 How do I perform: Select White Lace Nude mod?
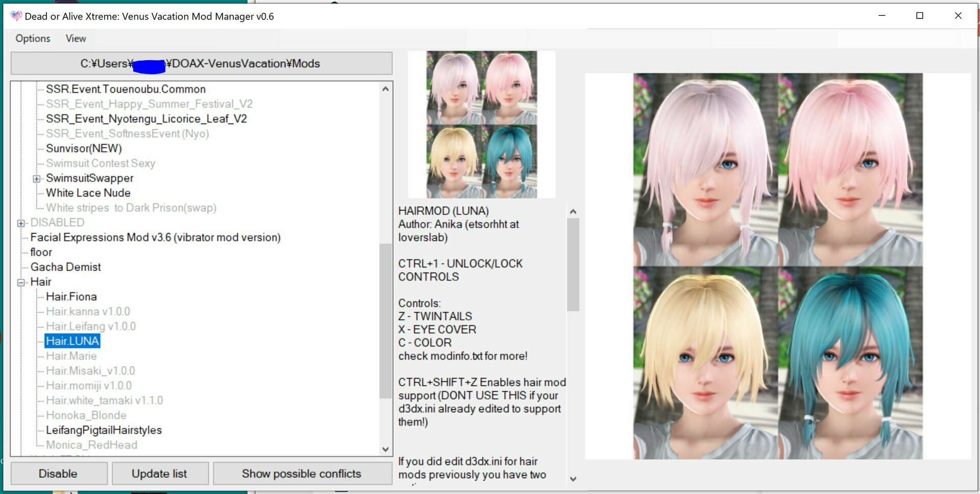(88, 193)
